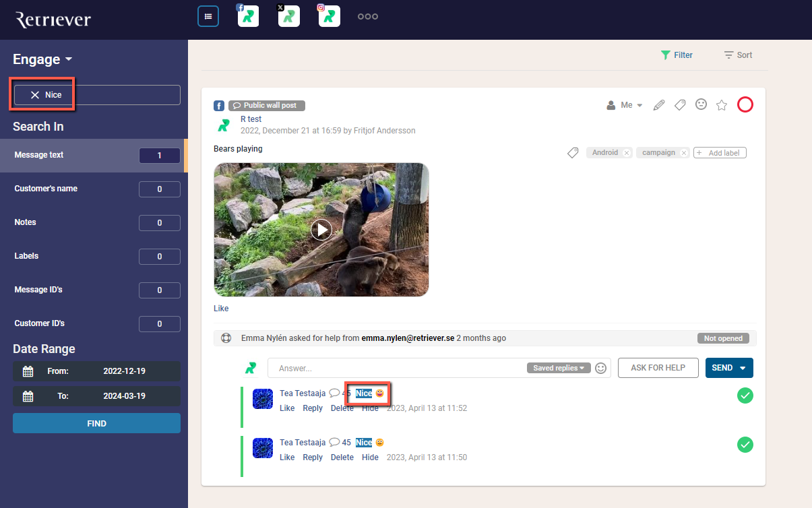Viewport: 812px width, 508px height.
Task: Open the Engage section dropdown
Action: [x=42, y=59]
